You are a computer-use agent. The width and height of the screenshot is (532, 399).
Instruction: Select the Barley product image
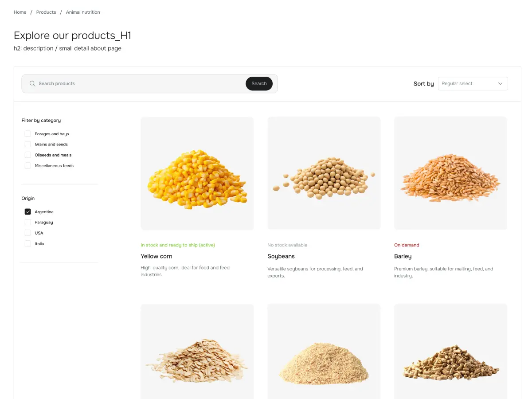coord(450,173)
